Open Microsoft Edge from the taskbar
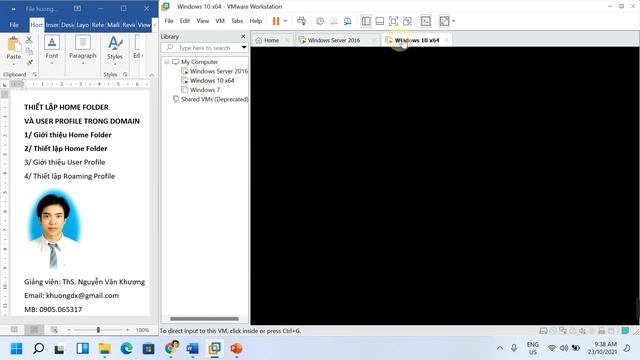The image size is (640, 360). pos(127,349)
